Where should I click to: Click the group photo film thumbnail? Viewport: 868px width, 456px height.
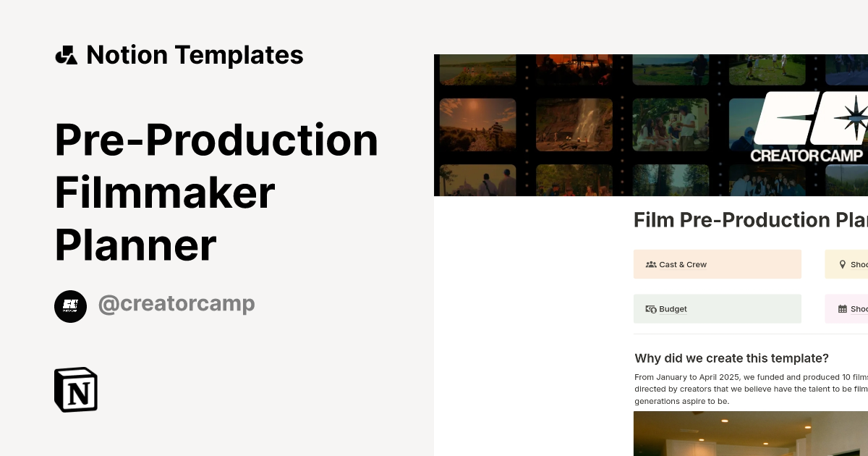(767, 181)
